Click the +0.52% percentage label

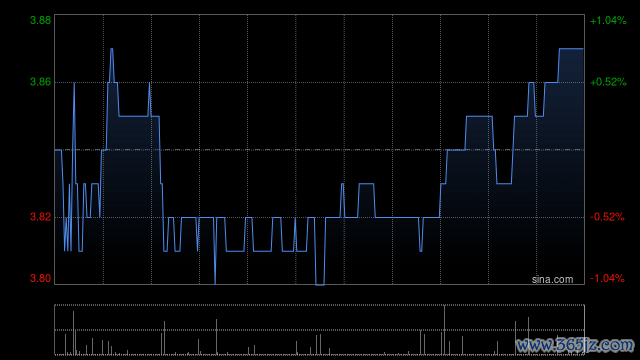pos(608,82)
